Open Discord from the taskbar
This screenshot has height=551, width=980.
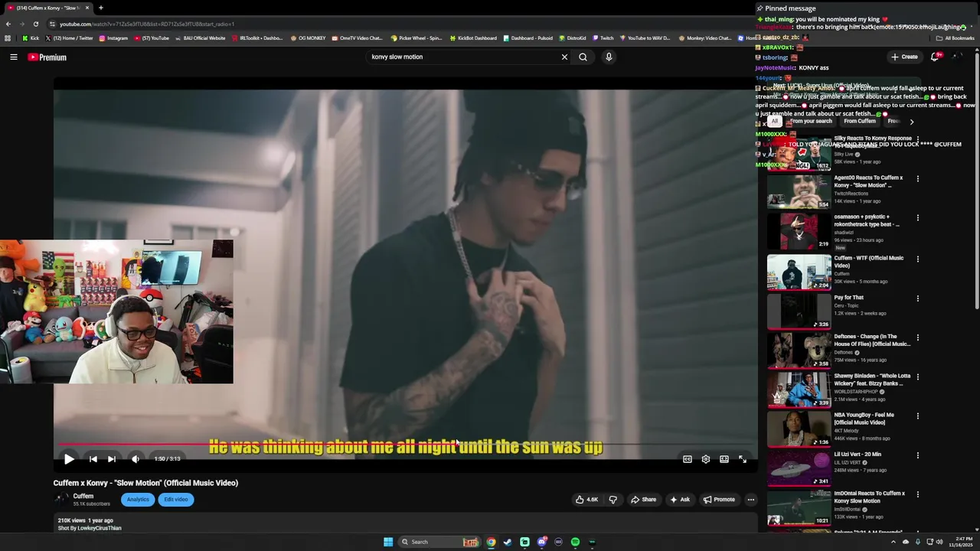pyautogui.click(x=541, y=542)
